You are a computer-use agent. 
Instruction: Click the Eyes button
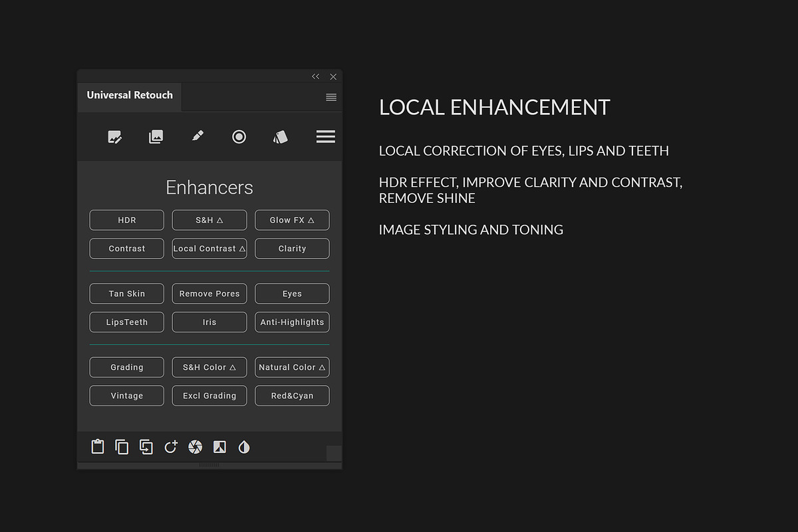coord(292,294)
